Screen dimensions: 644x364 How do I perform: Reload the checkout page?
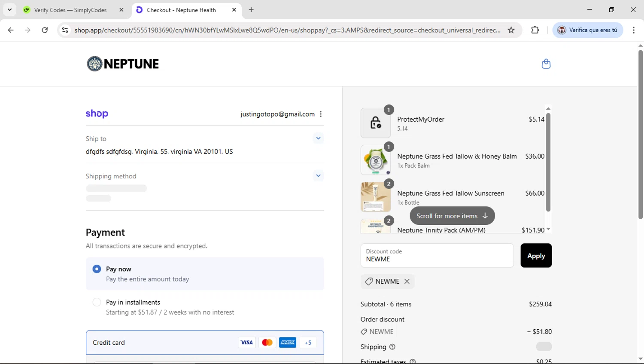(45, 30)
